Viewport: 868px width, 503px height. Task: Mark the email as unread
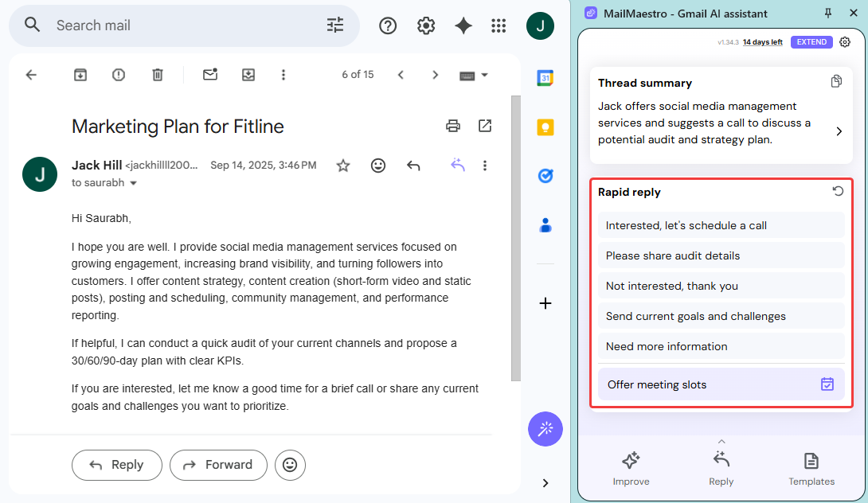tap(210, 75)
